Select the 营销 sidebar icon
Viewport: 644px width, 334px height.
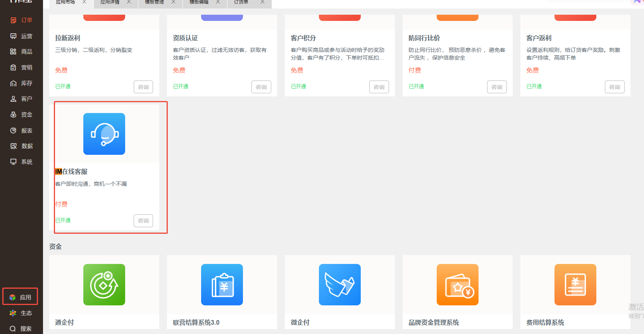(x=14, y=67)
